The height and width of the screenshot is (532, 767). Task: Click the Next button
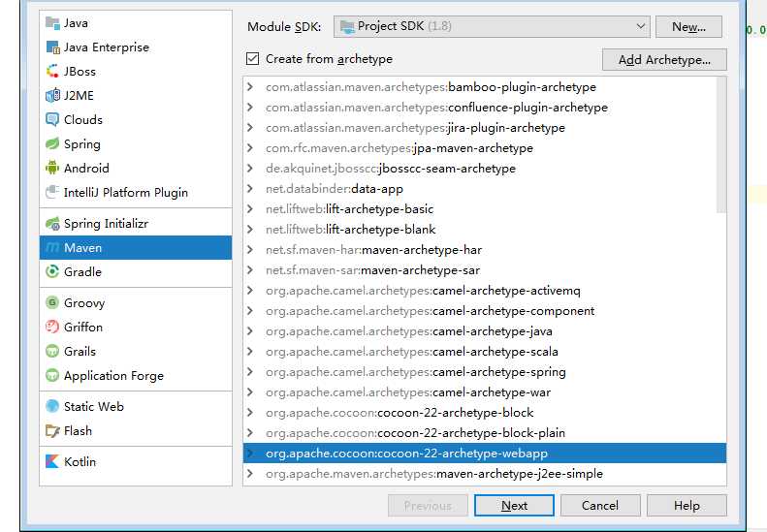[x=514, y=506]
